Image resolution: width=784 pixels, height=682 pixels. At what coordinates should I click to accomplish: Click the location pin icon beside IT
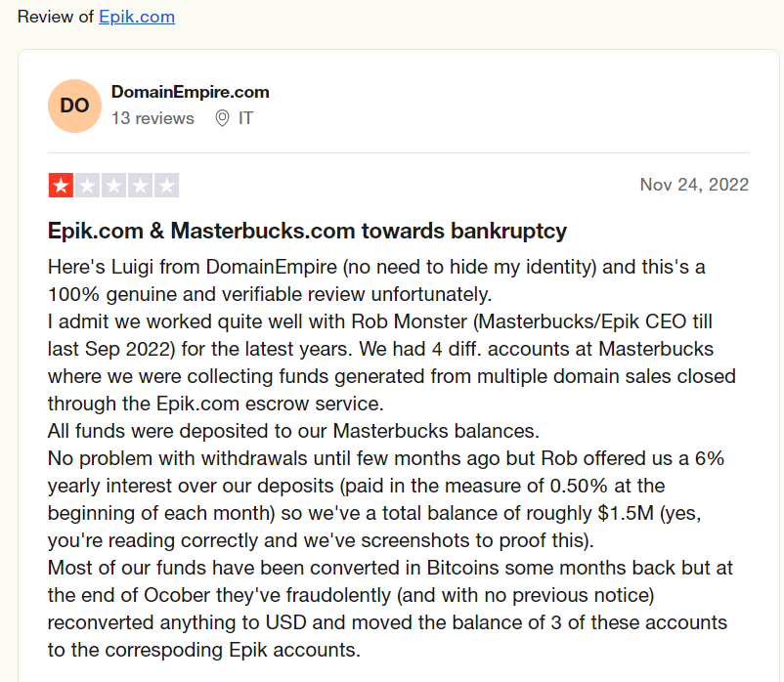222,118
